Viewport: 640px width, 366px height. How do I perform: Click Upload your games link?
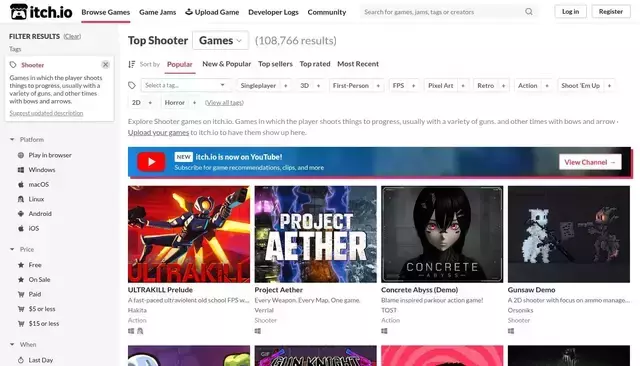pos(158,132)
